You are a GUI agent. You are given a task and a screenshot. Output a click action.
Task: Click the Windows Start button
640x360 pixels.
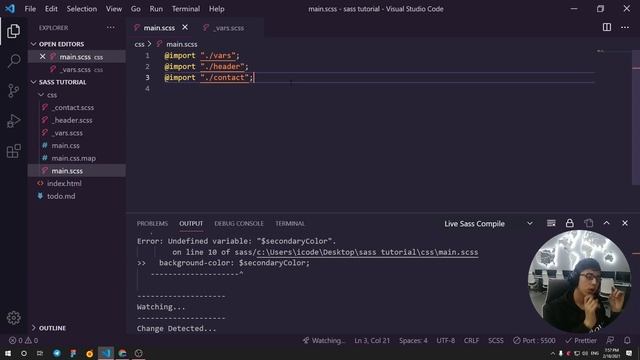point(8,353)
